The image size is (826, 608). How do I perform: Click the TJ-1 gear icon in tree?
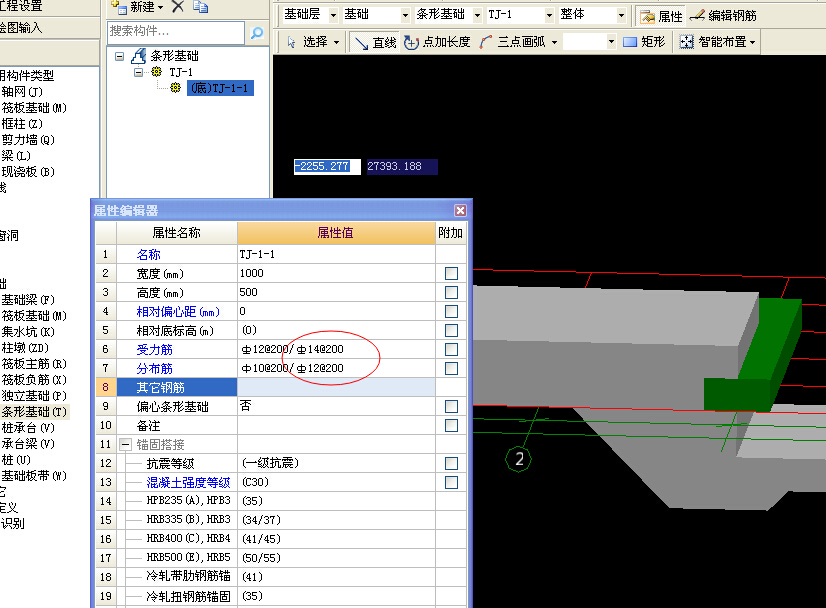156,72
